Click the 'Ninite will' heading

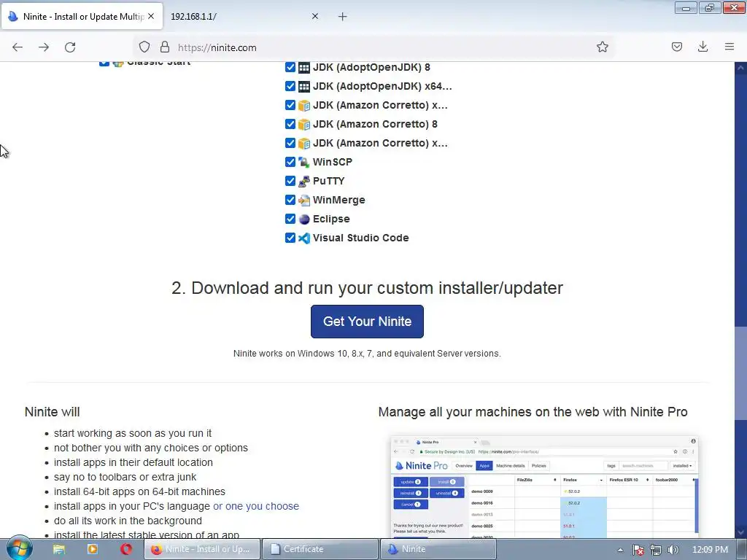pos(53,412)
